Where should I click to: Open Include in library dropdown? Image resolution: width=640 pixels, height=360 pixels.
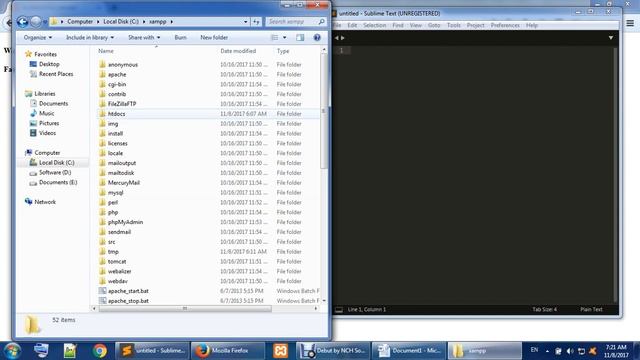(90, 38)
